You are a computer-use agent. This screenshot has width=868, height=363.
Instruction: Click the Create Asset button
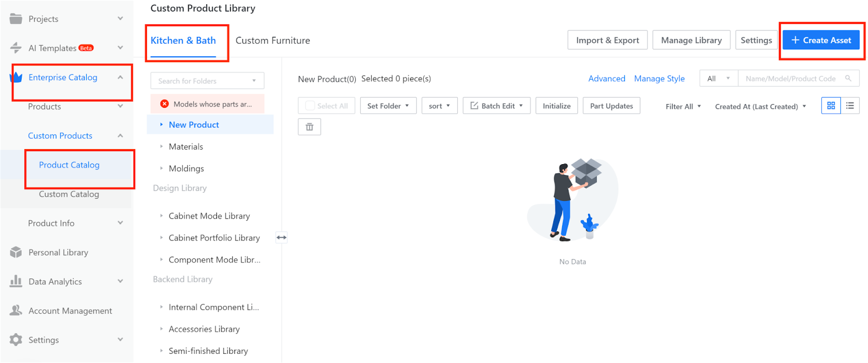[821, 40]
